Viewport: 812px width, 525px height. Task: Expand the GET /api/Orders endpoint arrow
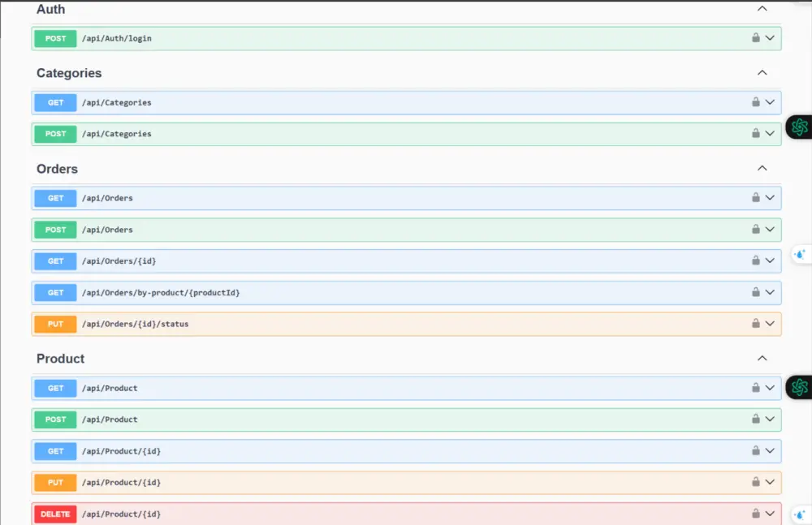coord(770,197)
